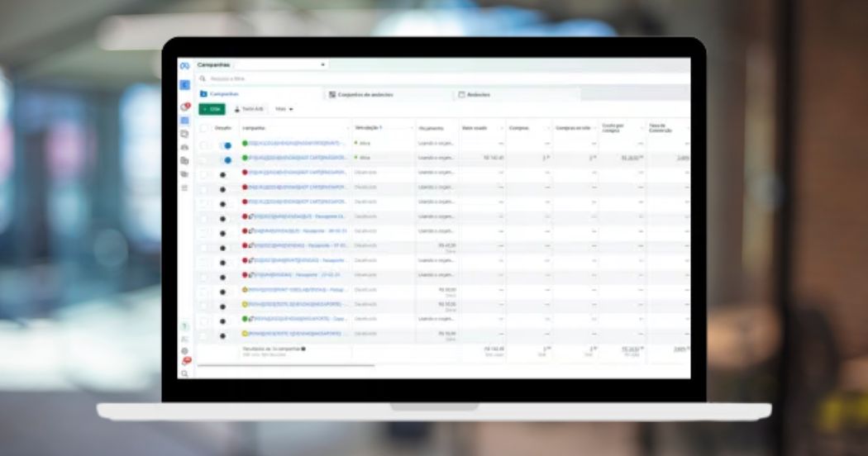Open the Compras column header arrow
The height and width of the screenshot is (456, 868).
(548, 128)
